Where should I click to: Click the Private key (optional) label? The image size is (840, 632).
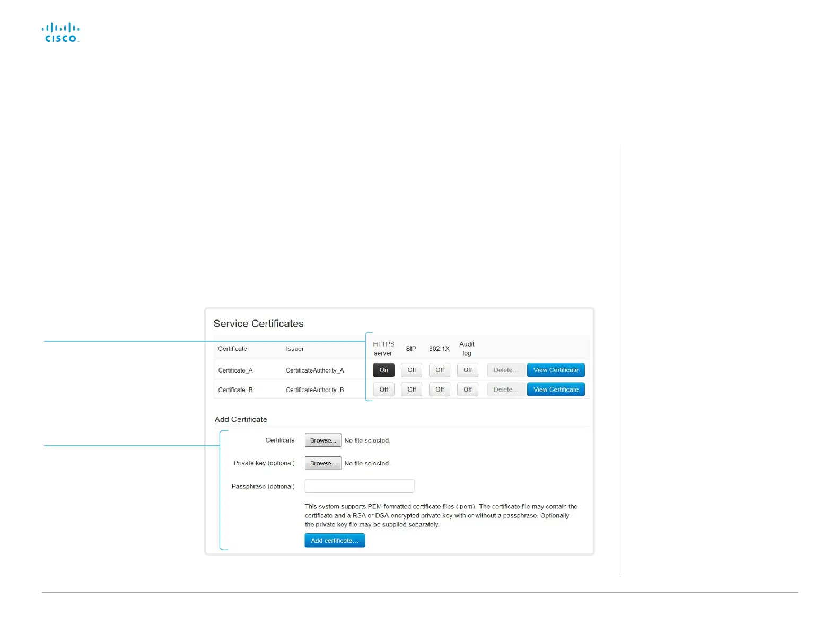tap(264, 463)
